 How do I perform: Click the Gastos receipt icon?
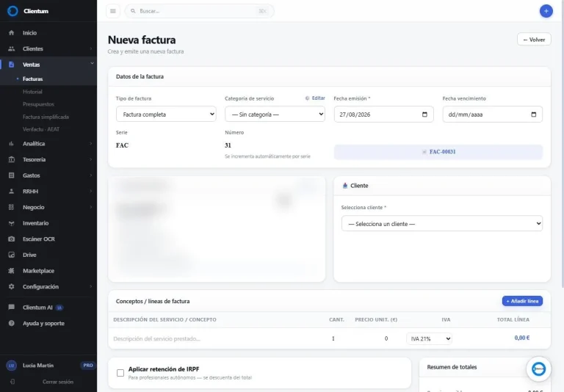pos(12,175)
